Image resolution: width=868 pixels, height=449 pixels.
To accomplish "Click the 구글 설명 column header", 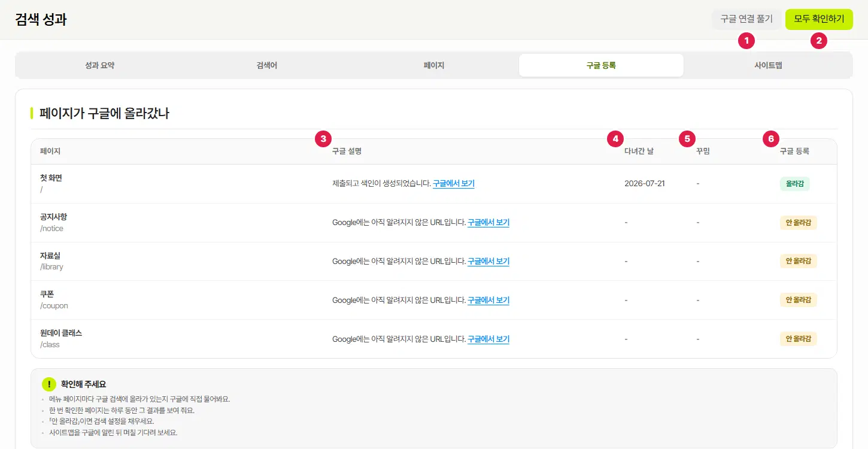I will [x=347, y=151].
